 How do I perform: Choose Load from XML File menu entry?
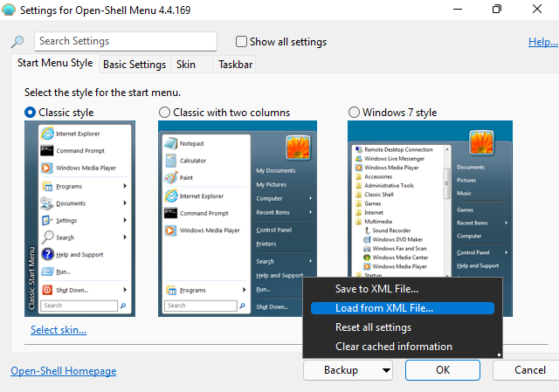click(x=403, y=308)
